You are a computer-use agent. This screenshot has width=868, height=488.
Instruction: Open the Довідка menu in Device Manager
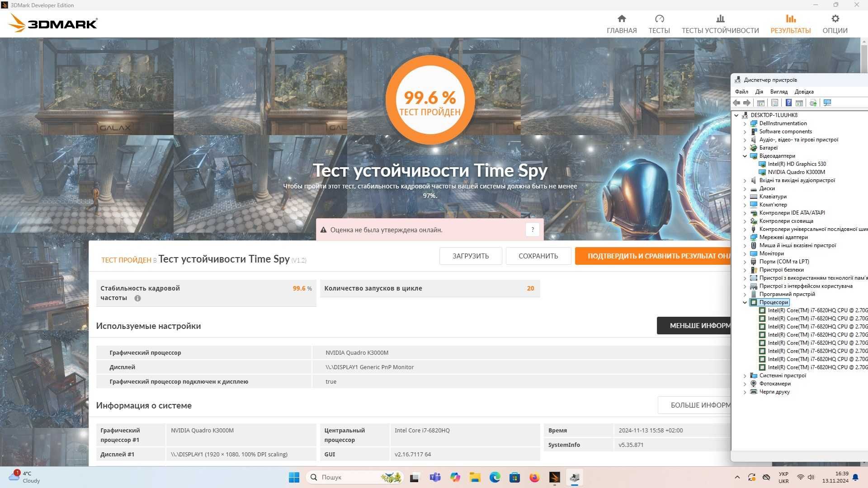click(804, 91)
